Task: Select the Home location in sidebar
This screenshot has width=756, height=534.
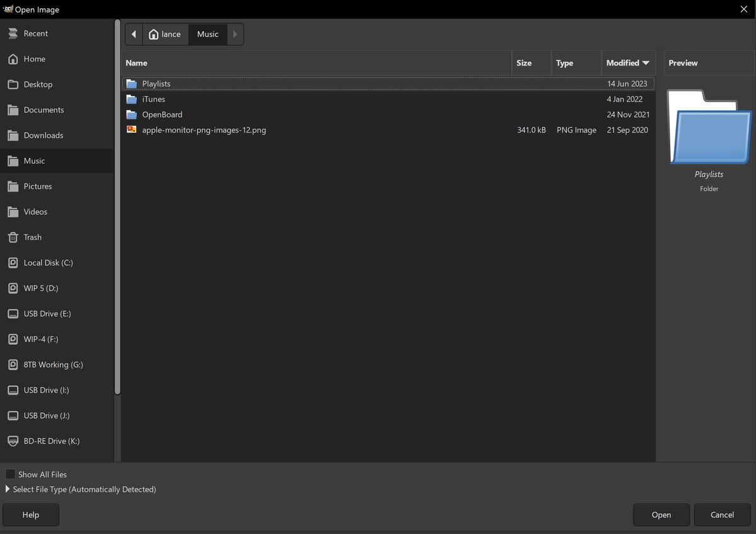Action: [x=35, y=59]
